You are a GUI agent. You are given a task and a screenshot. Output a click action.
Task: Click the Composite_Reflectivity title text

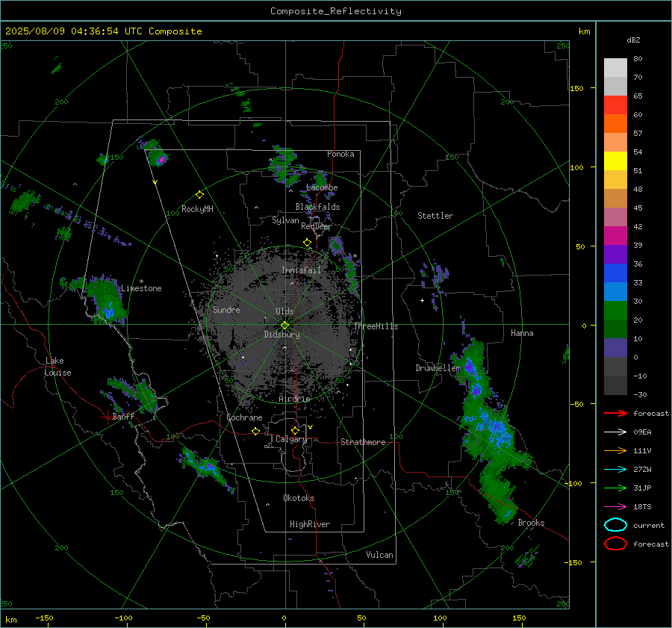(x=336, y=11)
